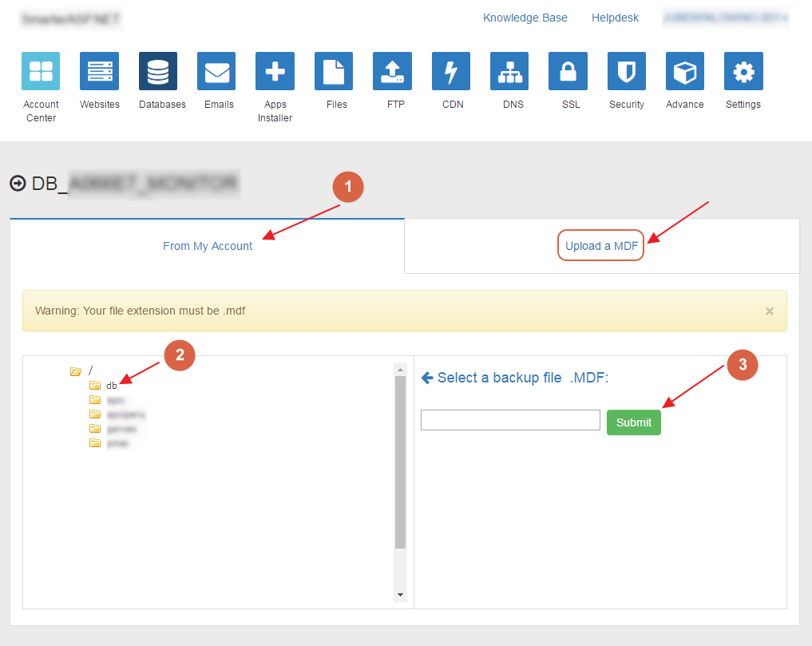Click the folder tree scrollbar up arrow
The image size is (812, 646).
400,370
